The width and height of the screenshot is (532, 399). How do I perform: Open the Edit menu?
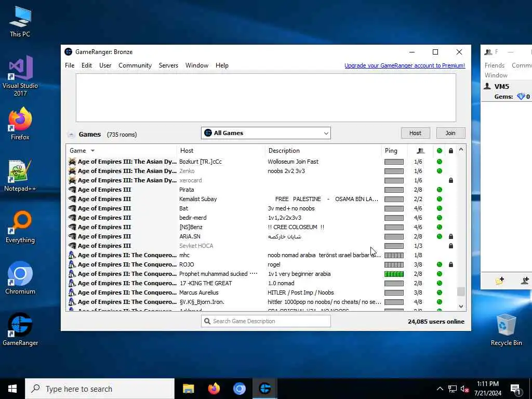pyautogui.click(x=87, y=65)
